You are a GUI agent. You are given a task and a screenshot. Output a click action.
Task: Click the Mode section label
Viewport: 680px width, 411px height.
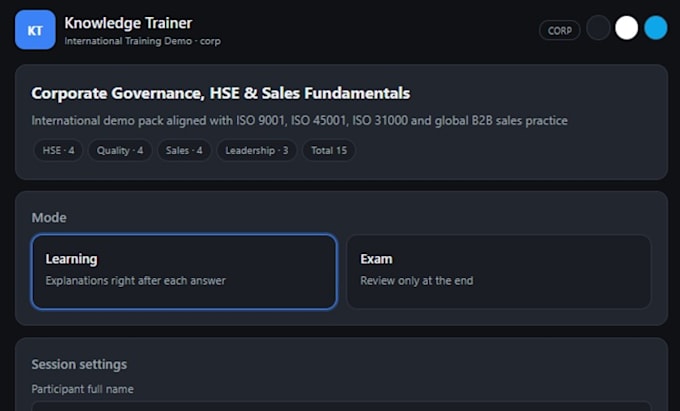[x=49, y=218]
